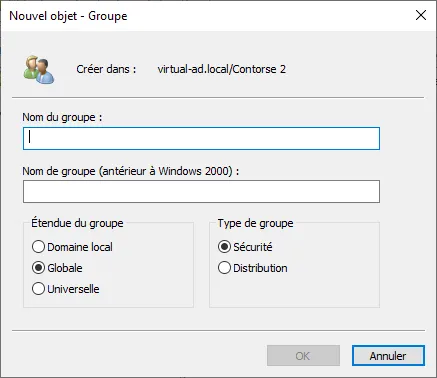
Task: Click the pre-Windows 2000 group name field
Action: (201, 191)
